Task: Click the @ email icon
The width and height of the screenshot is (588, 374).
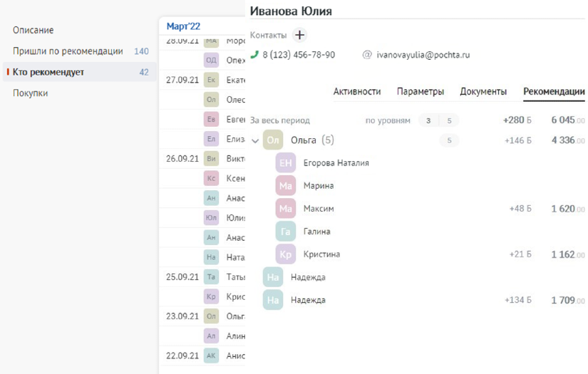Action: pyautogui.click(x=367, y=55)
